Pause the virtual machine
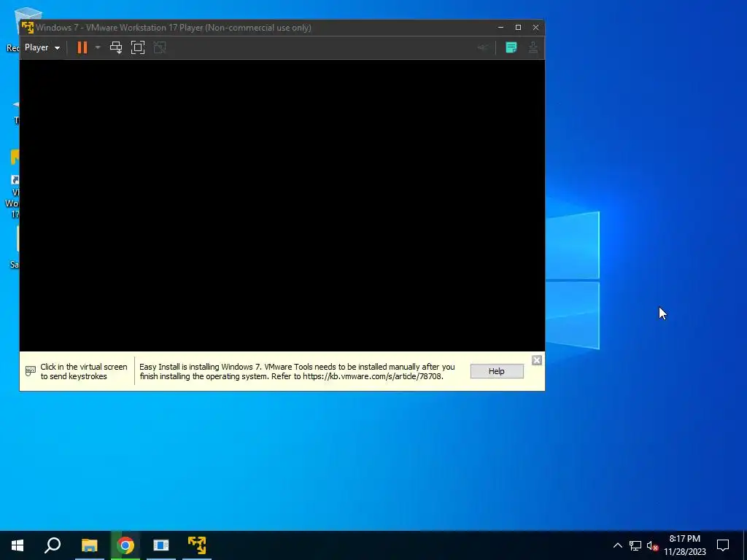The height and width of the screenshot is (560, 747). click(x=82, y=47)
